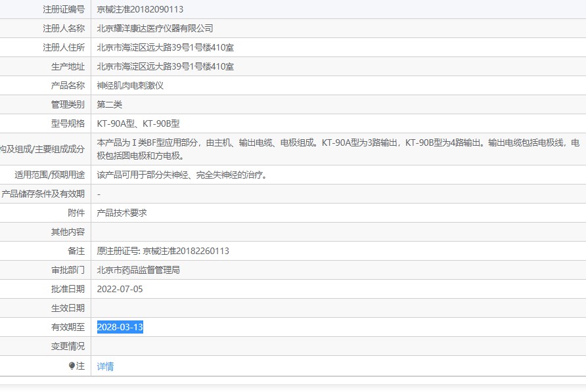
Task: Click the company name 北京耀洋康达医疗仪器有限公司
Action: point(155,28)
